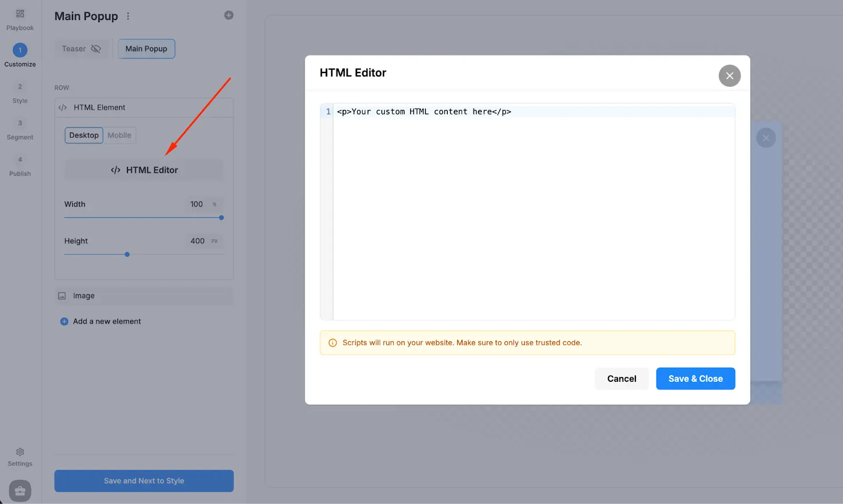Screen dimensions: 843x504
Task: Expand the Image element section
Action: coord(142,295)
